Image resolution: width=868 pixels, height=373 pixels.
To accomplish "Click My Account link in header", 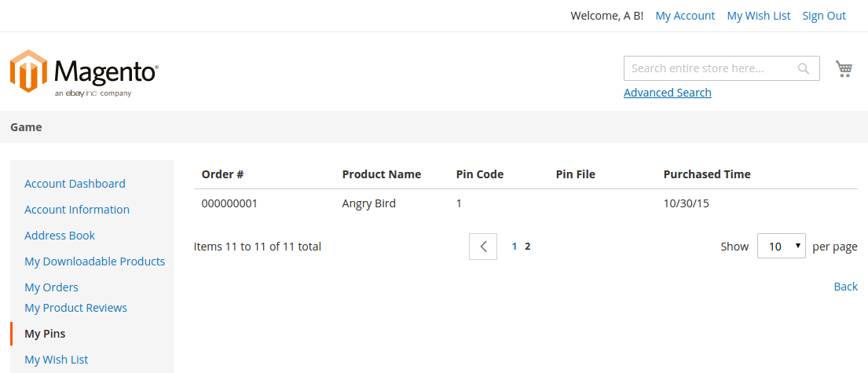I will (685, 16).
